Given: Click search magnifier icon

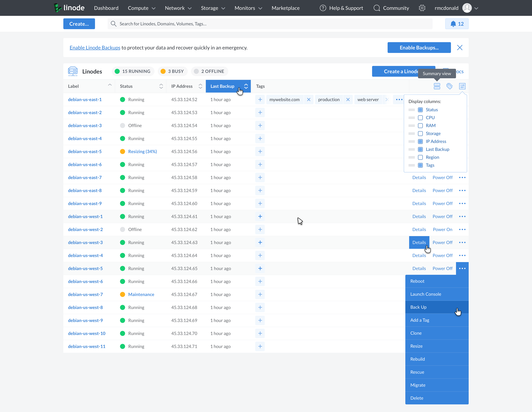Looking at the screenshot, I should point(113,24).
